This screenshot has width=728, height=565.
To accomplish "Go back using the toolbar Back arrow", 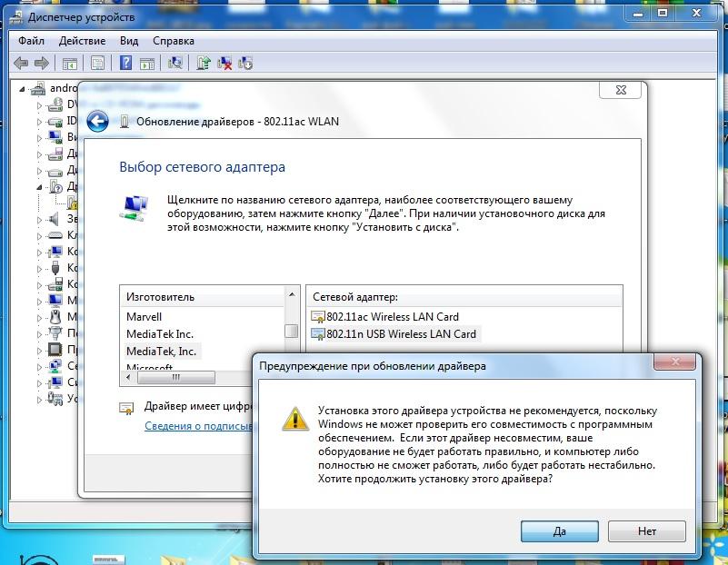I will 21,63.
